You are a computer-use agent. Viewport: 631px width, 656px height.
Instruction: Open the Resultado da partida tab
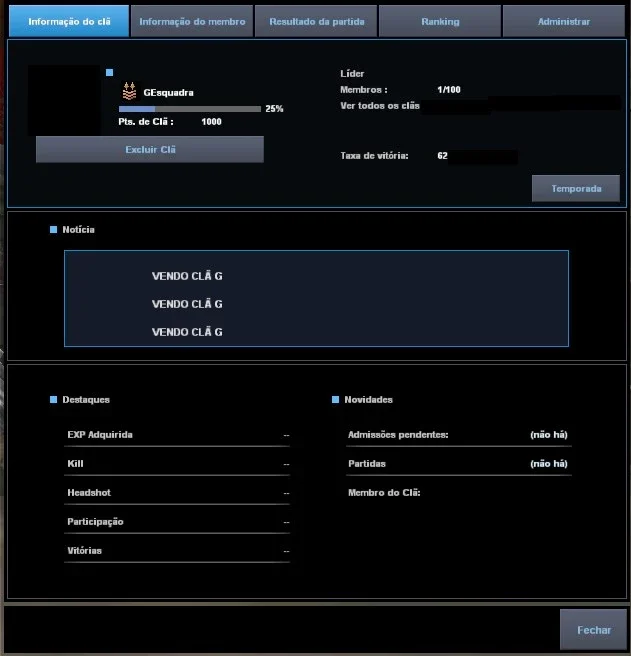coord(316,21)
